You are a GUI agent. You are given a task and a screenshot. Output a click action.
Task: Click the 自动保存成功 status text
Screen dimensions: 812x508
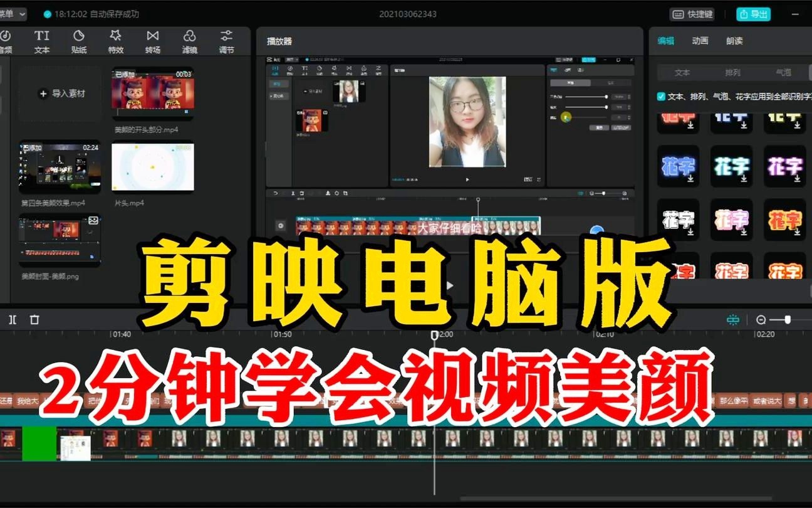tap(115, 14)
